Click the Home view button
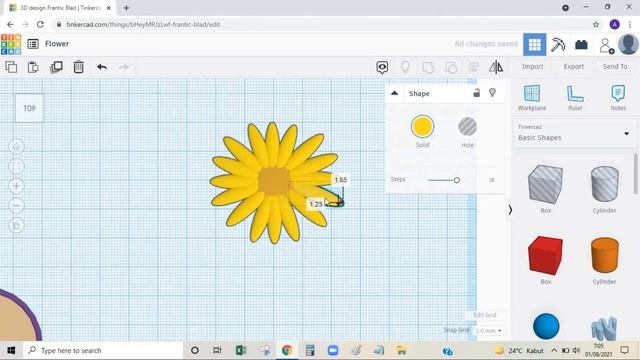The height and width of the screenshot is (360, 640). pyautogui.click(x=16, y=147)
